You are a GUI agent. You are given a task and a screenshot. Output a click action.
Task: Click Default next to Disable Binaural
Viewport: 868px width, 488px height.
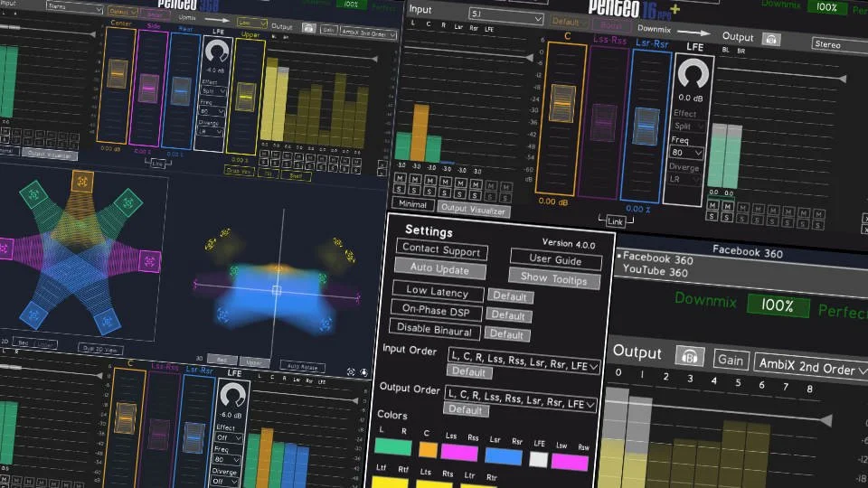coord(506,334)
